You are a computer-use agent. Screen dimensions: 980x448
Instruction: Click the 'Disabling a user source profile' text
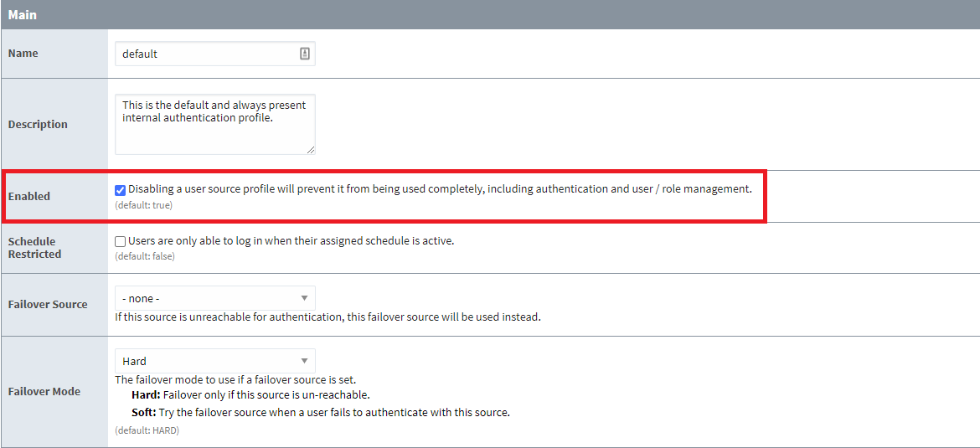[440, 189]
